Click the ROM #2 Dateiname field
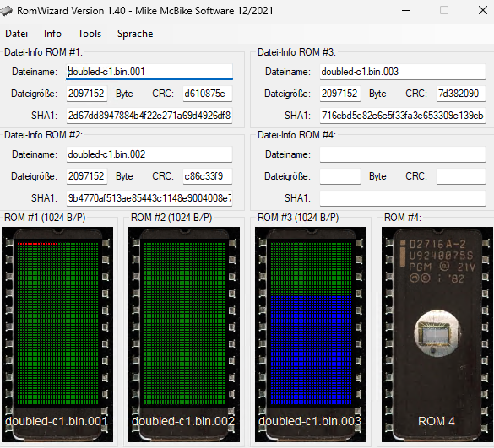 click(149, 154)
